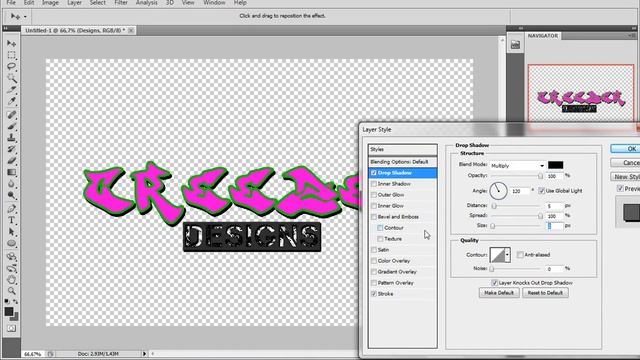Enable the Inner Glow effect
Image resolution: width=640 pixels, height=360 pixels.
pyautogui.click(x=373, y=206)
